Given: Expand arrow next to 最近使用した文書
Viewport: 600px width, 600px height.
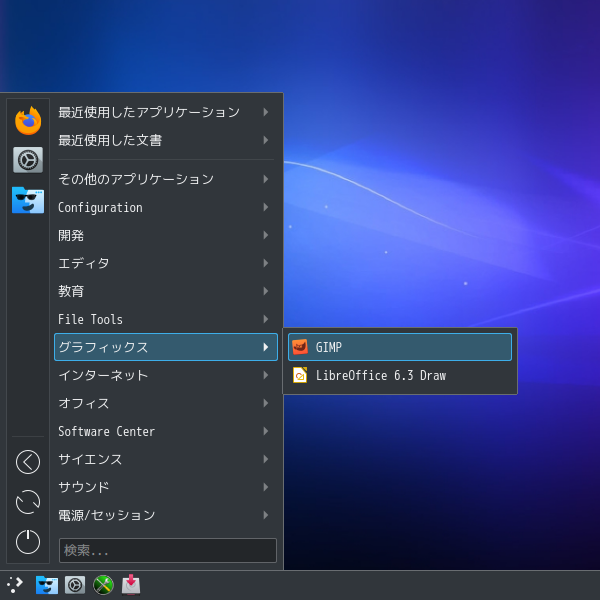Looking at the screenshot, I should point(266,140).
